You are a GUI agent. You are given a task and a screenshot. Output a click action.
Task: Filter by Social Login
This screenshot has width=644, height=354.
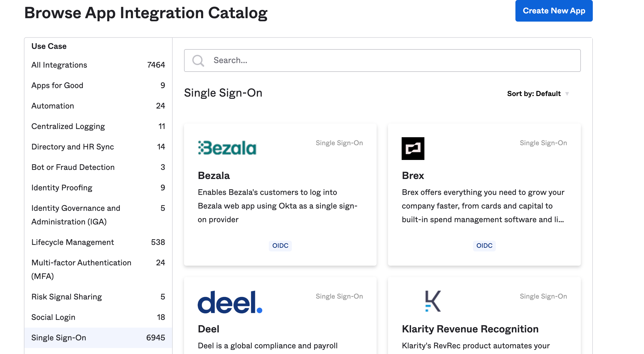[53, 317]
